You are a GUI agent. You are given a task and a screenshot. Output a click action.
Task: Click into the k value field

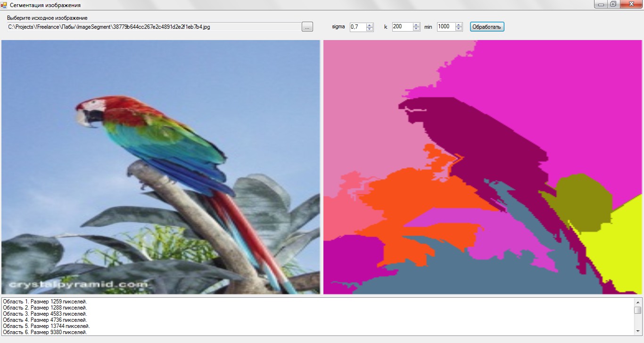point(402,27)
